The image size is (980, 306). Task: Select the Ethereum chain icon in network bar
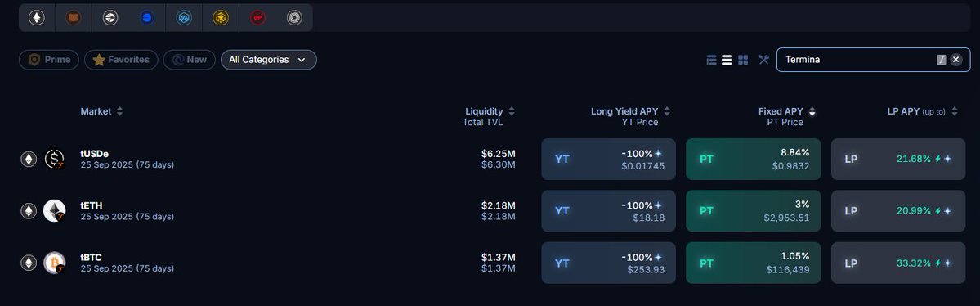(37, 17)
